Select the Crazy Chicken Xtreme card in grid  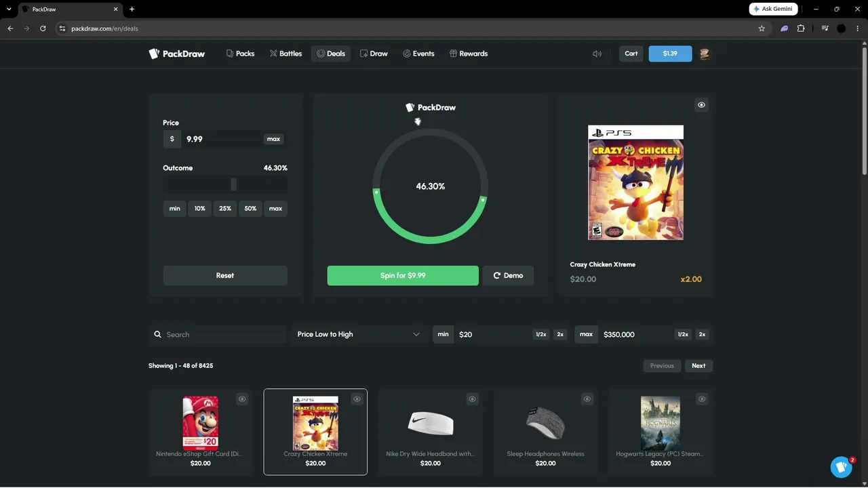coord(315,432)
